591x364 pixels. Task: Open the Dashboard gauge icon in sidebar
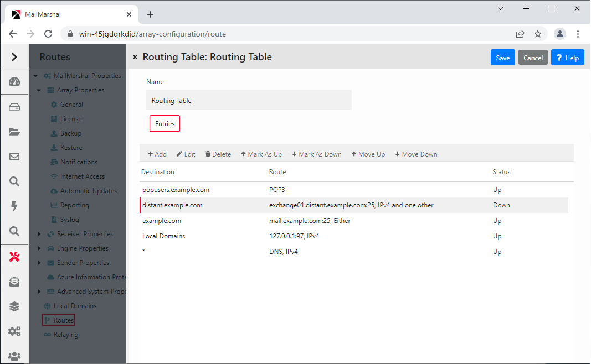(14, 82)
